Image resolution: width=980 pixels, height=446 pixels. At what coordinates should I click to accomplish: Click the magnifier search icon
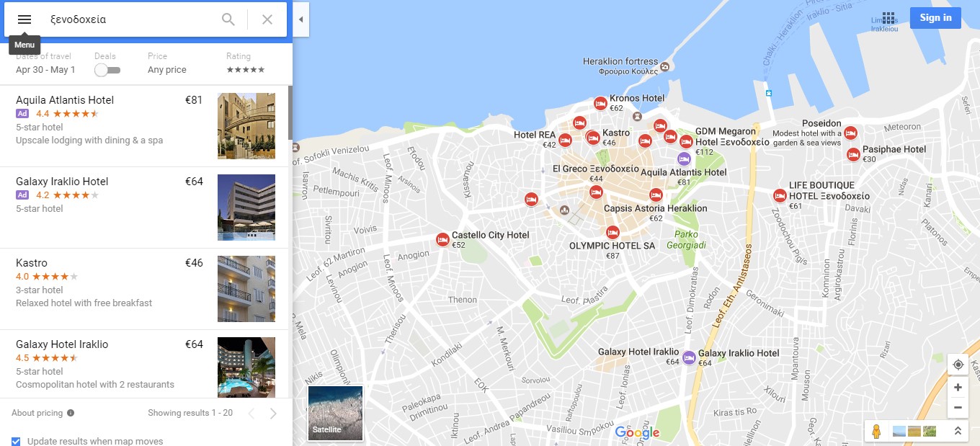228,19
